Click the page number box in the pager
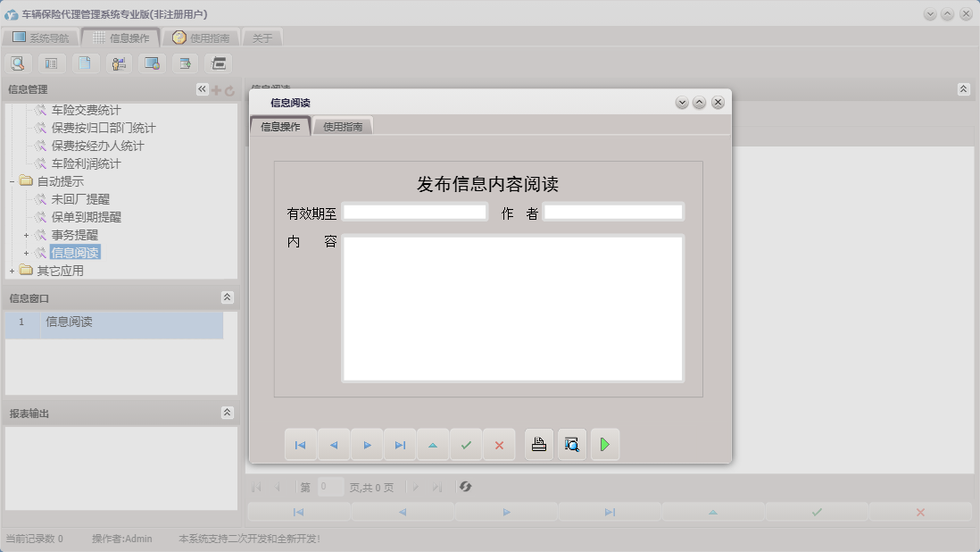Image resolution: width=980 pixels, height=552 pixels. (330, 487)
